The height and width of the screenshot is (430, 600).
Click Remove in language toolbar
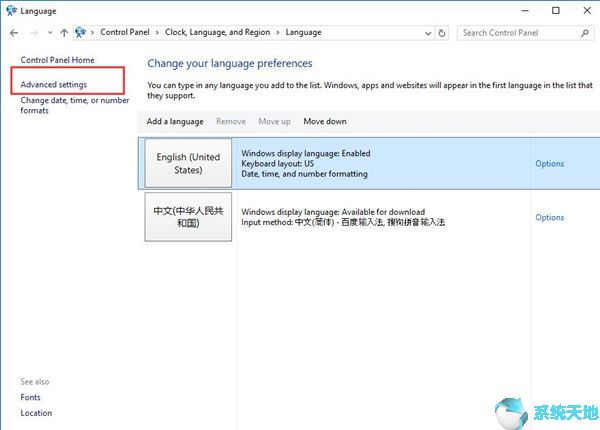click(231, 121)
